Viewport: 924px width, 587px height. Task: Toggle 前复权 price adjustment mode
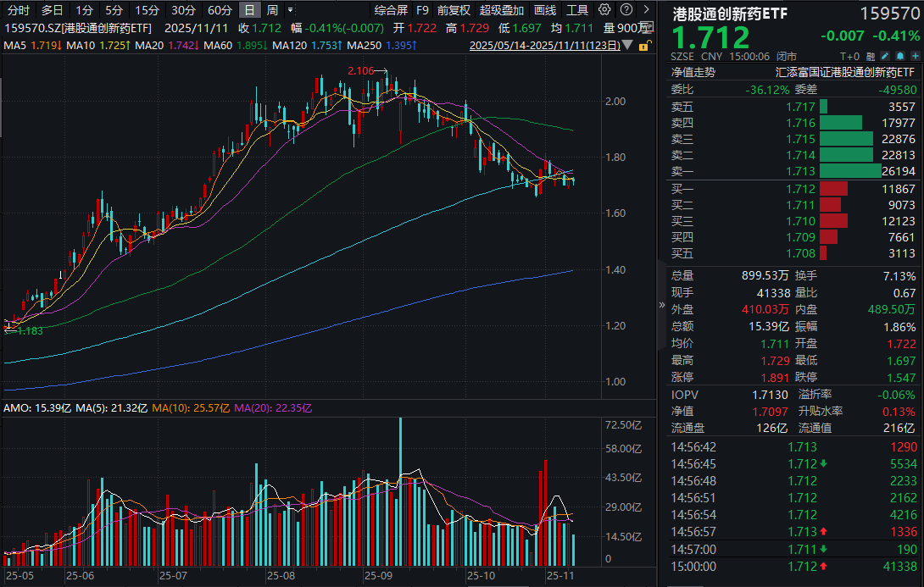coord(453,10)
